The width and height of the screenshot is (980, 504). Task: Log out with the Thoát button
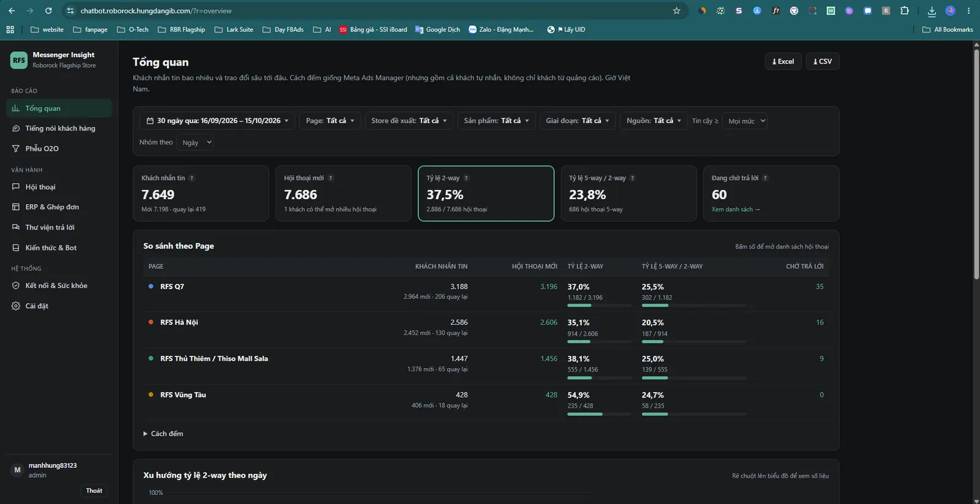tap(94, 491)
